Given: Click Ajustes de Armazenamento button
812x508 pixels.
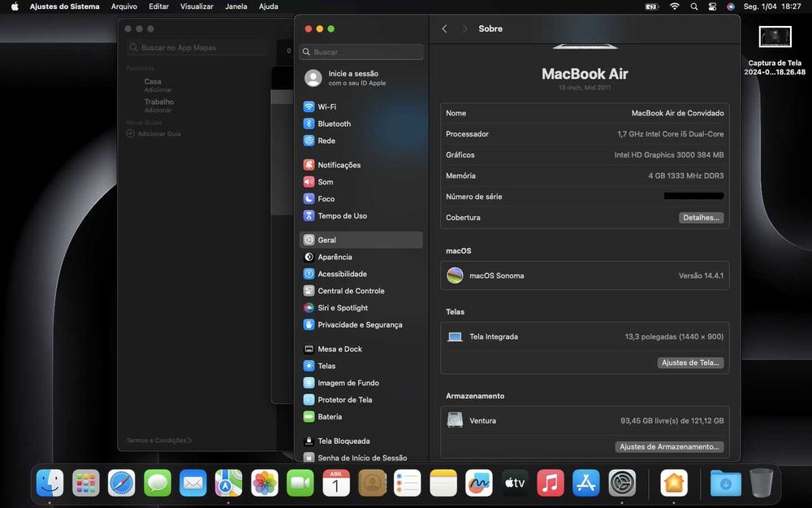Looking at the screenshot, I should (x=670, y=447).
